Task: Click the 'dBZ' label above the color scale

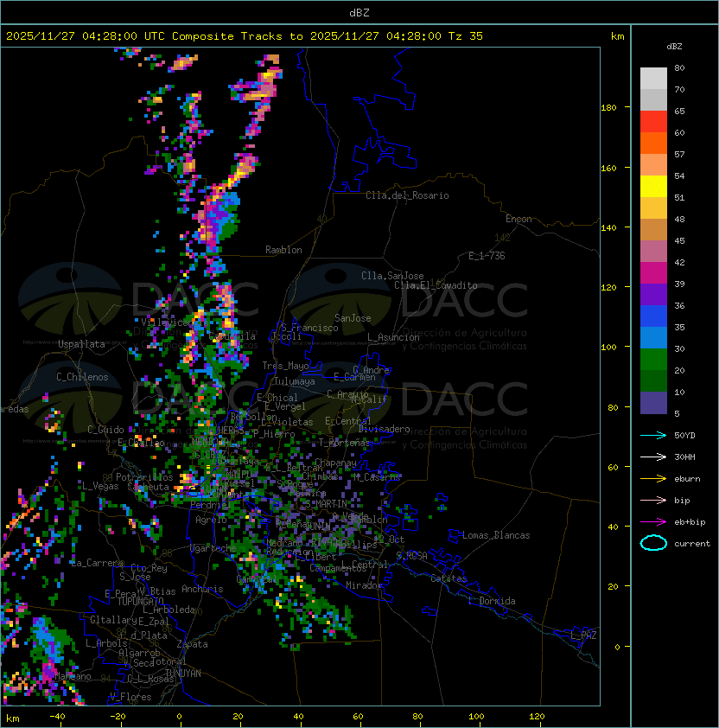Action: coord(674,47)
